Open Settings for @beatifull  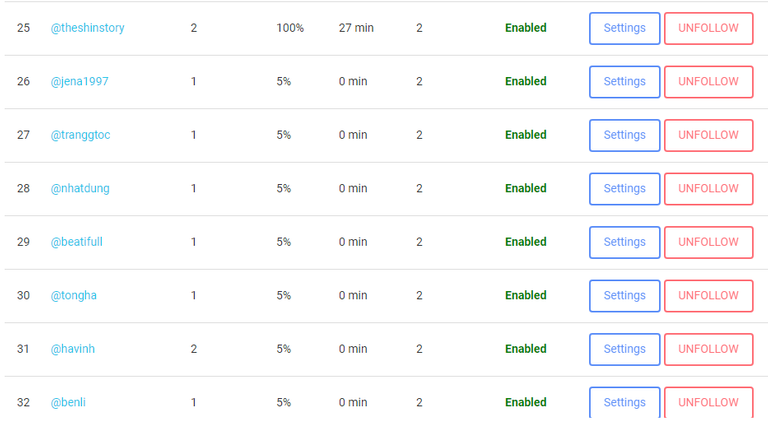coord(624,242)
